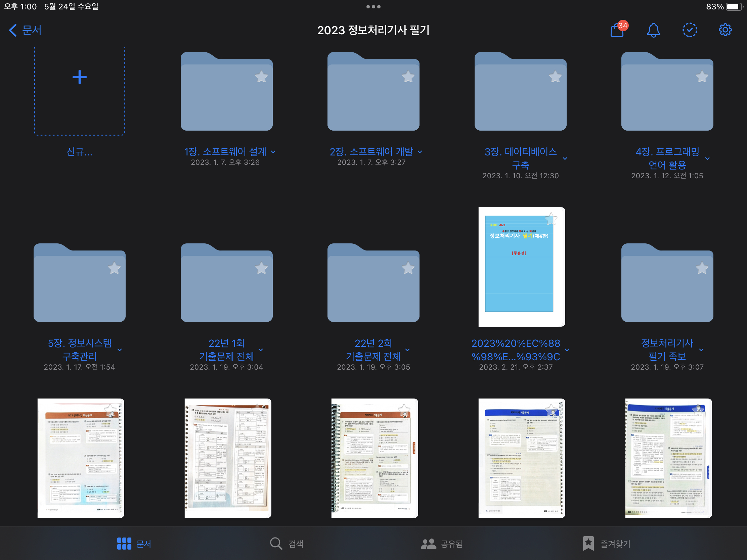Viewport: 747px width, 560px height.
Task: Open the settings gear icon
Action: (725, 30)
